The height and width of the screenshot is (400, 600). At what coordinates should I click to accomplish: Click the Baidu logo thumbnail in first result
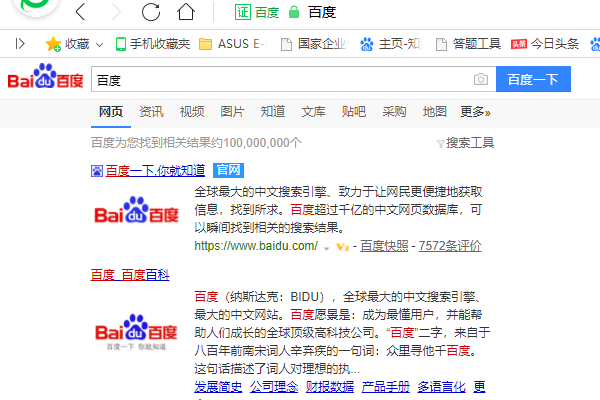pyautogui.click(x=136, y=210)
